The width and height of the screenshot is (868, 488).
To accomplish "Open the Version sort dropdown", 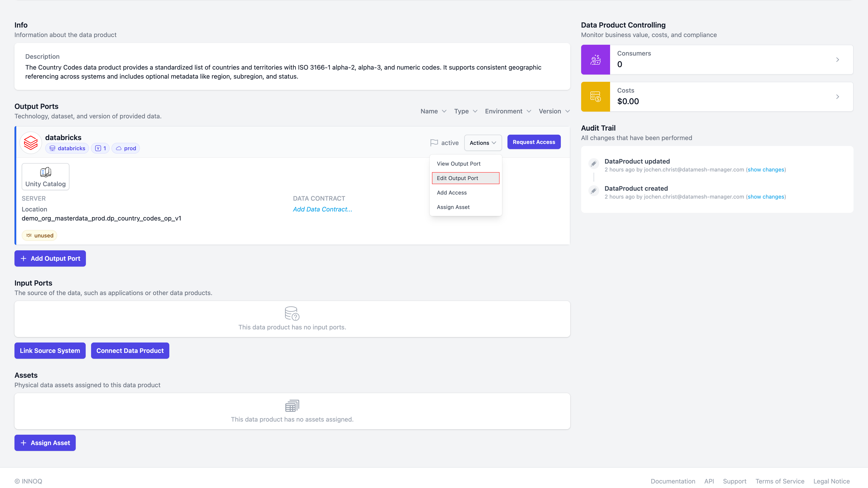I will (554, 111).
